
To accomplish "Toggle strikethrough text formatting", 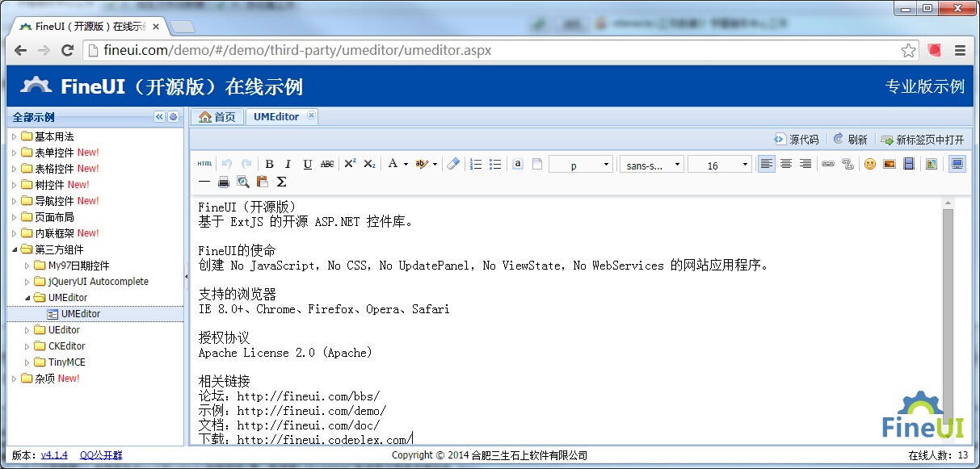I will click(326, 164).
